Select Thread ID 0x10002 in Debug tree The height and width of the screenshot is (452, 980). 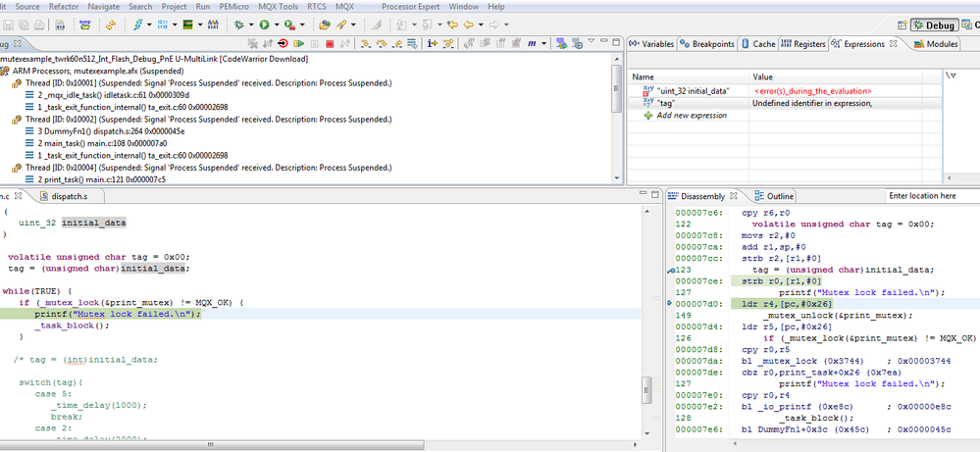coord(202,120)
